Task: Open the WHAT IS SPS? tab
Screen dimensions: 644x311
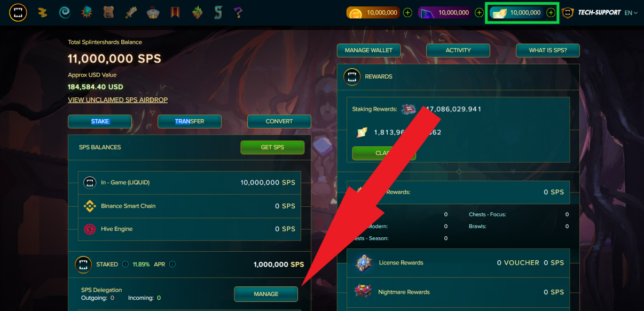Action: (547, 50)
